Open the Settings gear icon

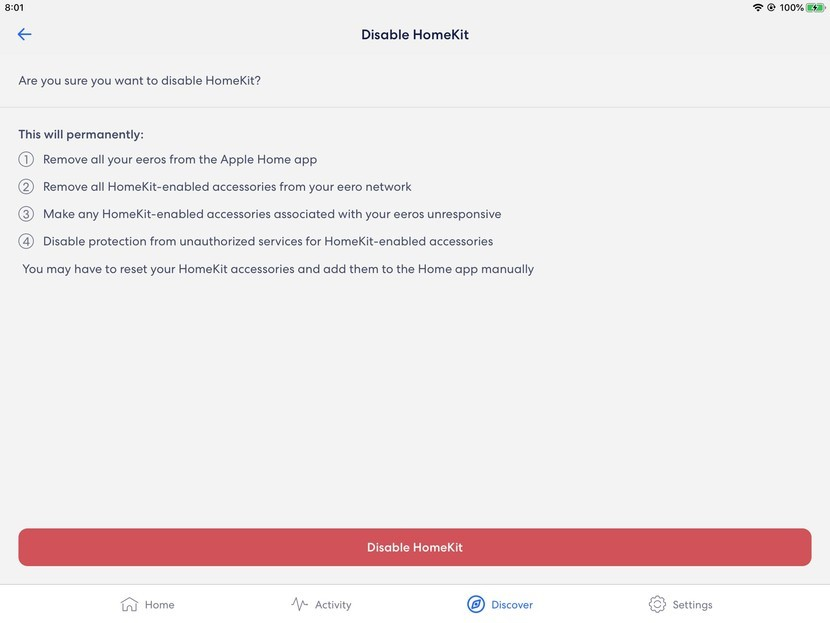pyautogui.click(x=657, y=604)
